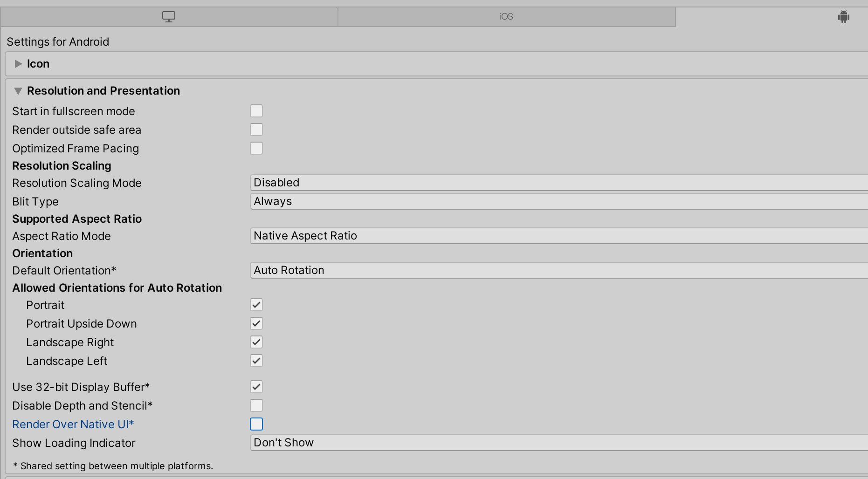Click the Resolution Scaling Mode label
Image resolution: width=868 pixels, height=479 pixels.
tap(77, 183)
